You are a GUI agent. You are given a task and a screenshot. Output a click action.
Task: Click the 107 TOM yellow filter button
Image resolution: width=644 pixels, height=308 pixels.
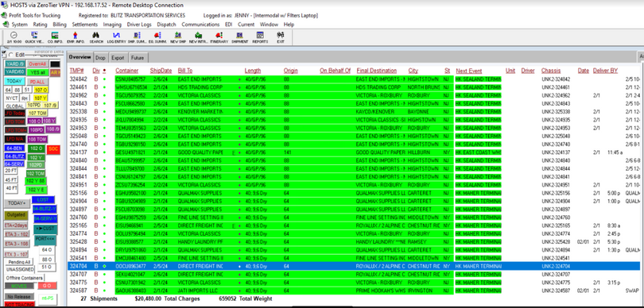pos(37,114)
